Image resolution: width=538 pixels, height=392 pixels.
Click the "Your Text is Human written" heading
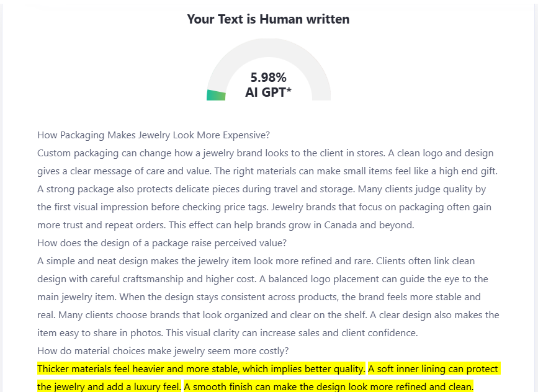click(x=268, y=19)
